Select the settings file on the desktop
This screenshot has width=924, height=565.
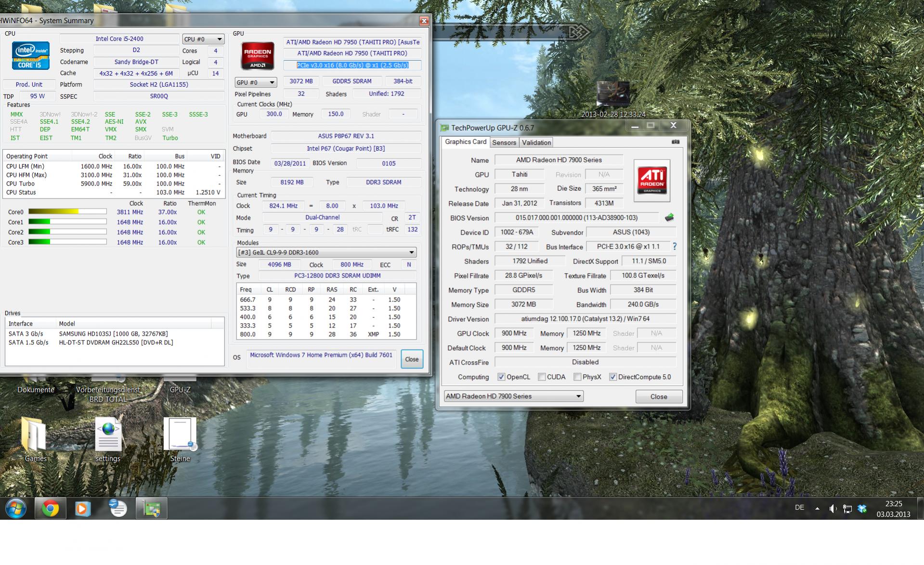coord(108,439)
